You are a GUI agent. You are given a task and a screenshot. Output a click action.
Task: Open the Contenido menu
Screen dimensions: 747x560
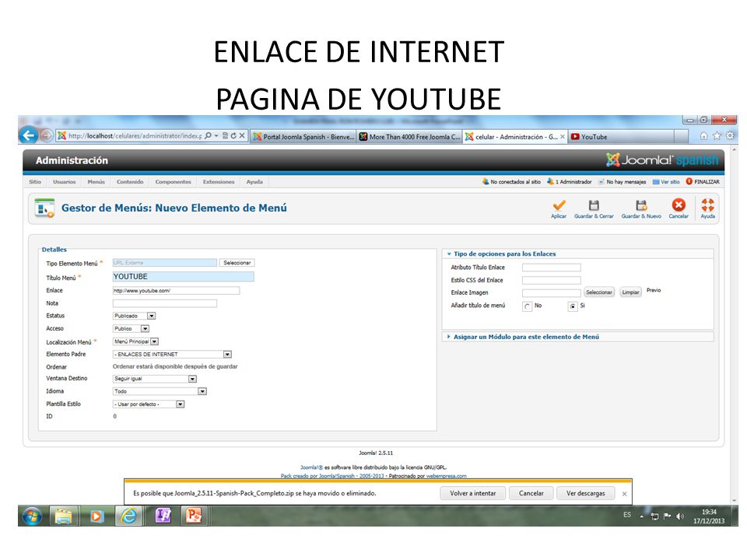click(x=130, y=182)
